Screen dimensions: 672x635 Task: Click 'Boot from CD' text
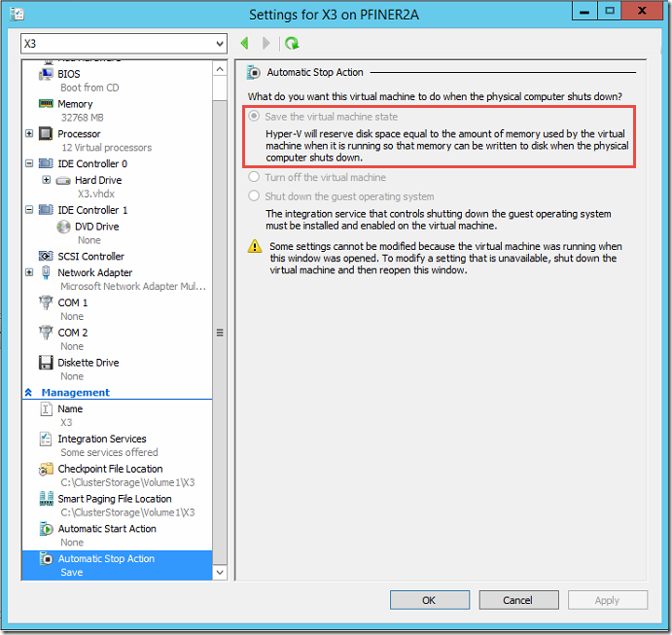click(89, 88)
